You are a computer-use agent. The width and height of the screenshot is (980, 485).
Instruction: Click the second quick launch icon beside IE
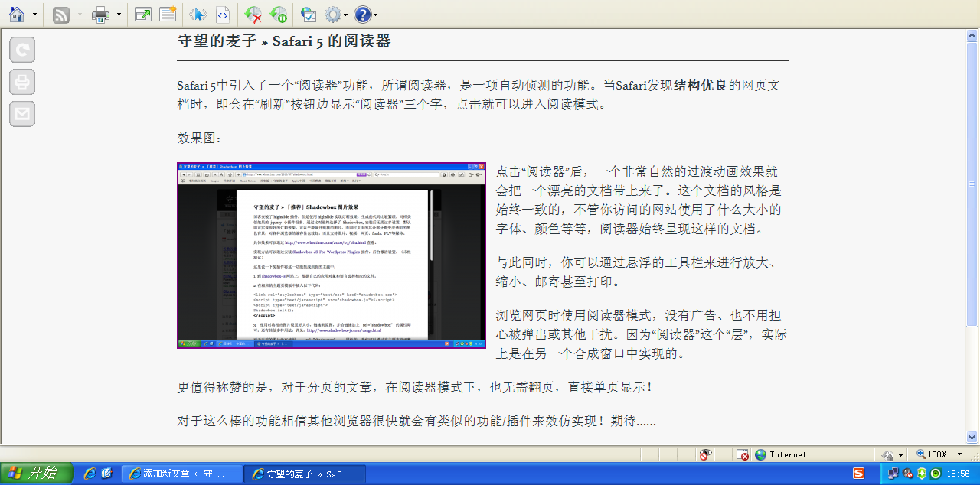click(x=107, y=474)
